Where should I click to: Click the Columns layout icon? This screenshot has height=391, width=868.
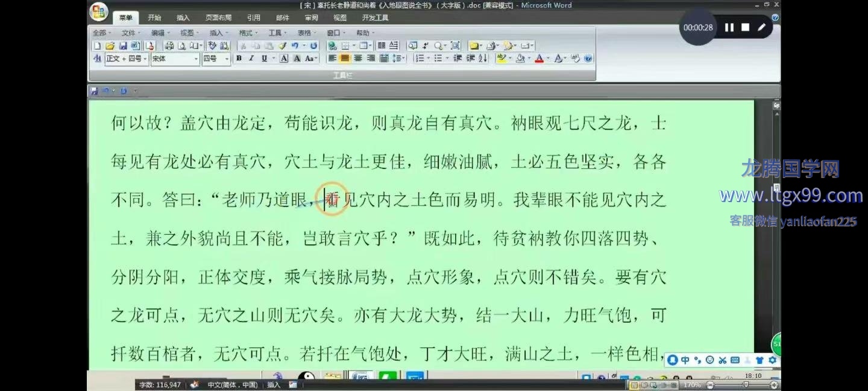tap(382, 46)
